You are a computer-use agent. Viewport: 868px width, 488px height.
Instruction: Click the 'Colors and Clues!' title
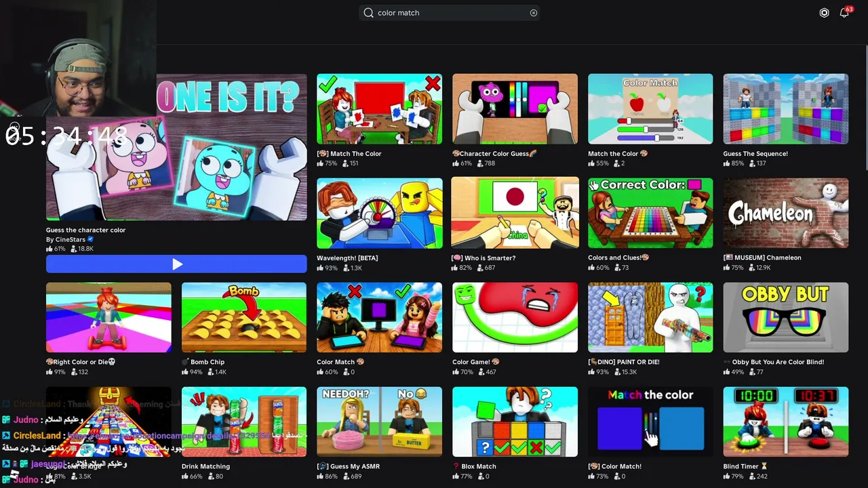pyautogui.click(x=618, y=258)
